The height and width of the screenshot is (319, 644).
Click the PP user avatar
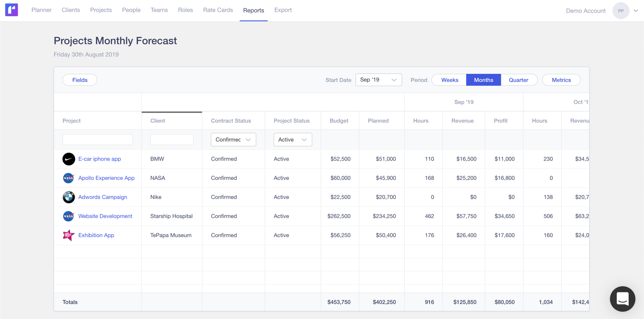tap(621, 11)
